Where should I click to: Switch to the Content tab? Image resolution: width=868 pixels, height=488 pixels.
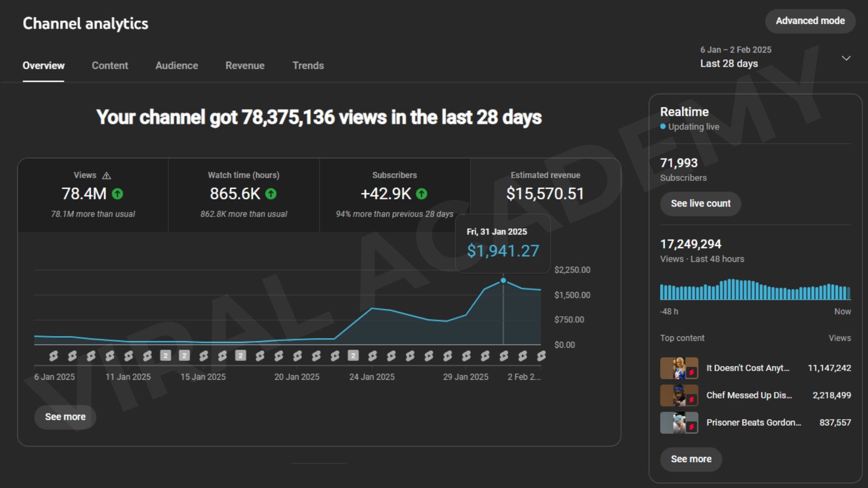point(110,65)
